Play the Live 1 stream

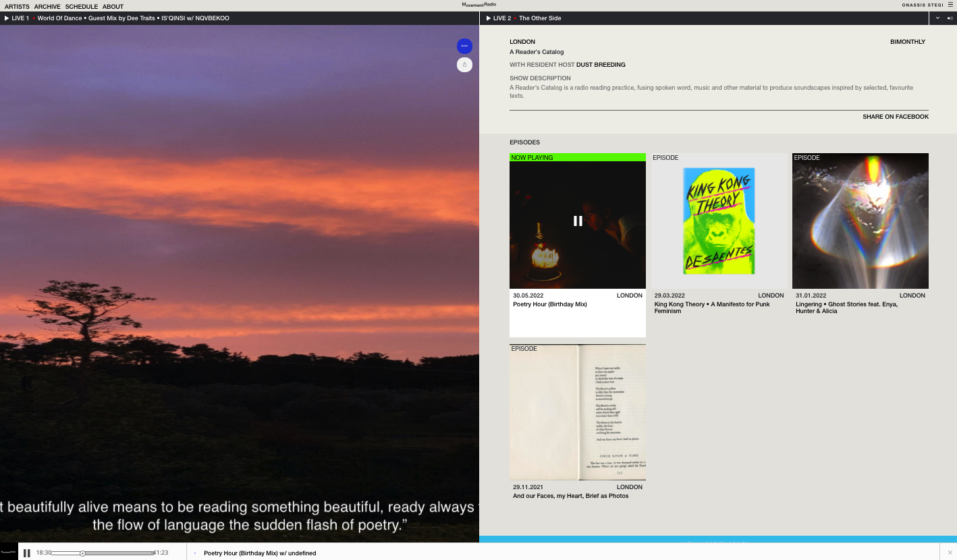click(x=6, y=18)
